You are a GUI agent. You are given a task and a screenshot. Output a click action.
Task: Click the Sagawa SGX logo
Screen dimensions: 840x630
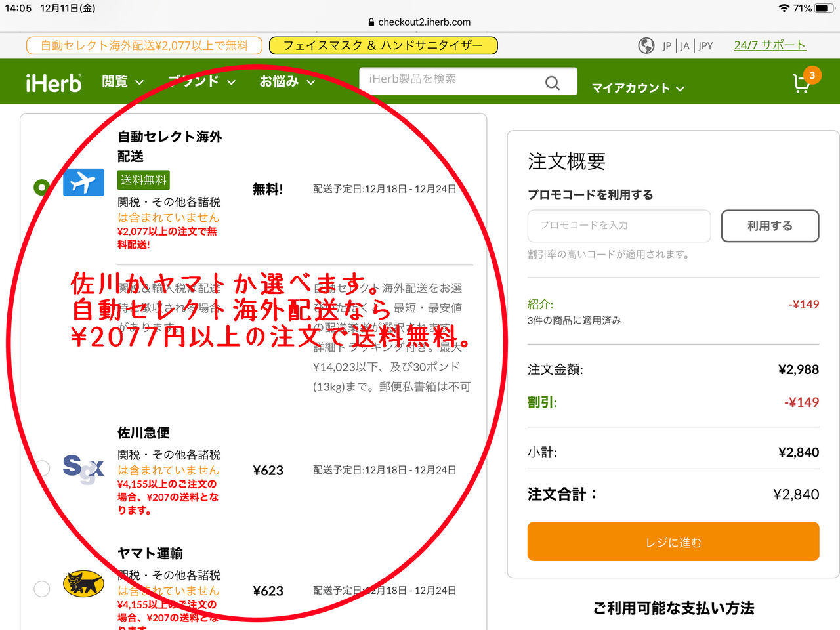point(83,469)
